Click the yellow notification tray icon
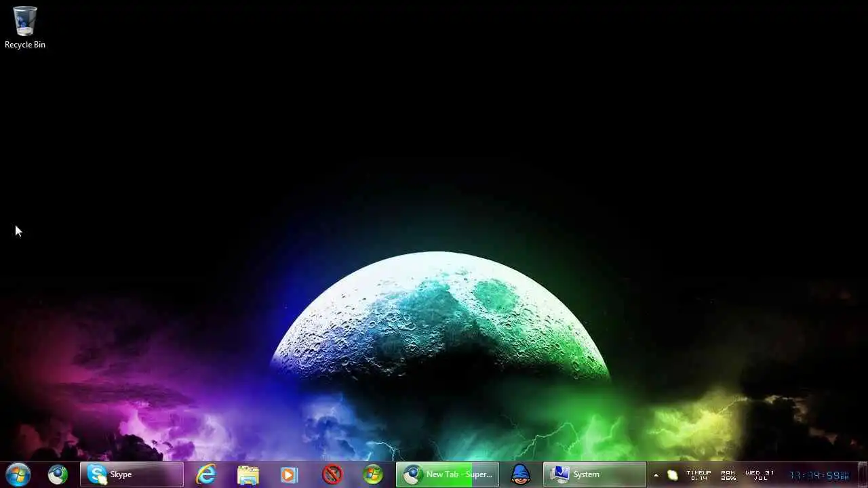Viewport: 868px width, 488px height. coord(672,475)
